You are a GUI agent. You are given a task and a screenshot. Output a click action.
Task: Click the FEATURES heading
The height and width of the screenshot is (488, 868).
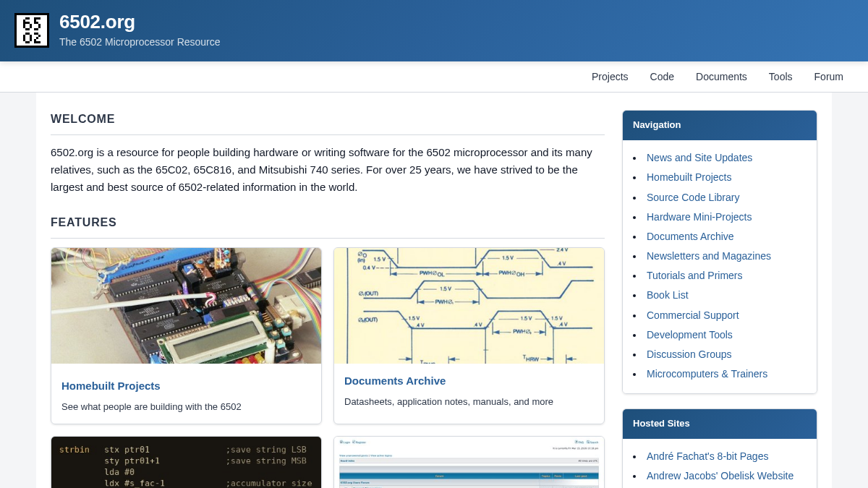coord(83,223)
